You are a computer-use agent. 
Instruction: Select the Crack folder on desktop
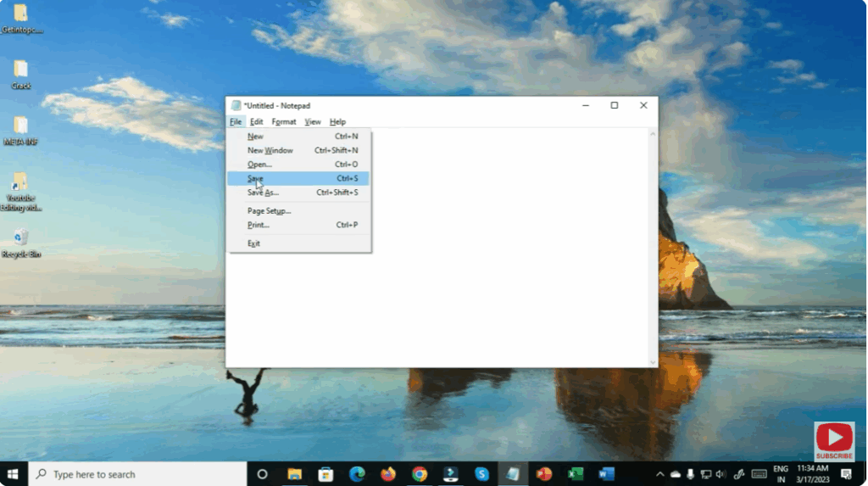[x=21, y=71]
